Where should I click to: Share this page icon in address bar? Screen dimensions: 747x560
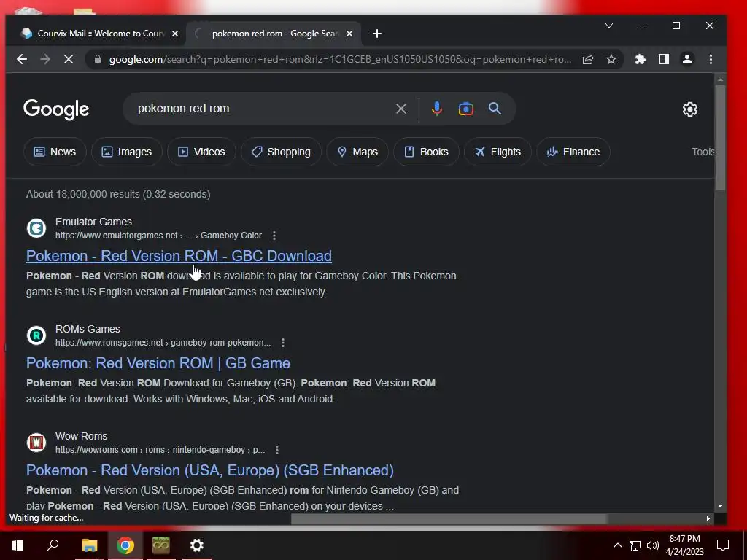pos(588,59)
